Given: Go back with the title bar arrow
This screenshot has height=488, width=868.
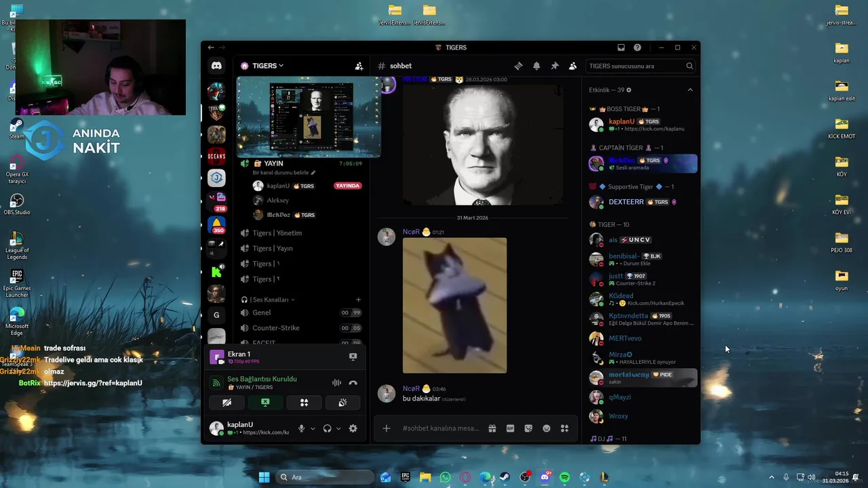Looking at the screenshot, I should click(x=211, y=47).
